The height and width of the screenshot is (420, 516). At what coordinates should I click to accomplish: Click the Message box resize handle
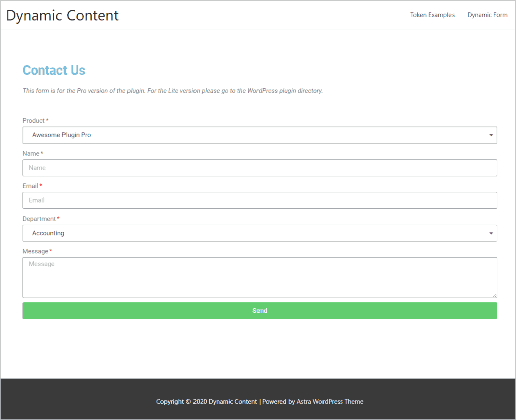(495, 296)
